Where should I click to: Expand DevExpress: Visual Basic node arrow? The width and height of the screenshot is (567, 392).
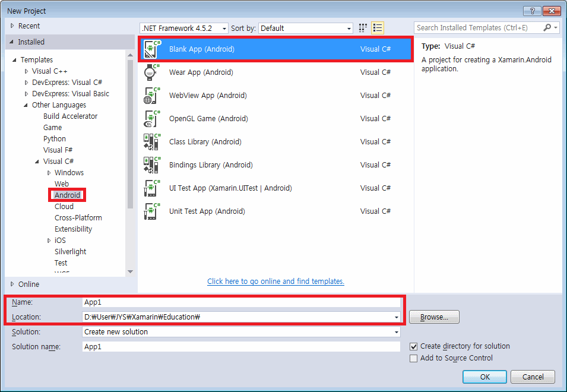pos(26,94)
